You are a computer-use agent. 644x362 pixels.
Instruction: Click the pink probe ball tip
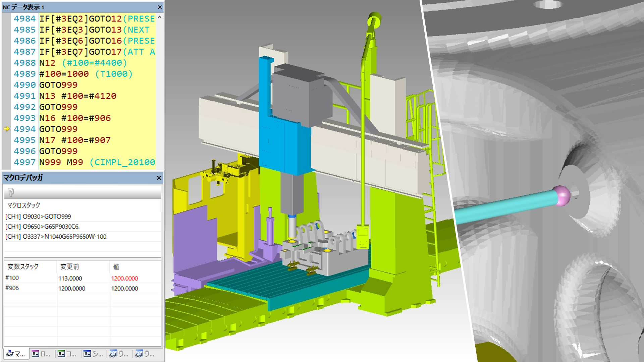coord(562,196)
